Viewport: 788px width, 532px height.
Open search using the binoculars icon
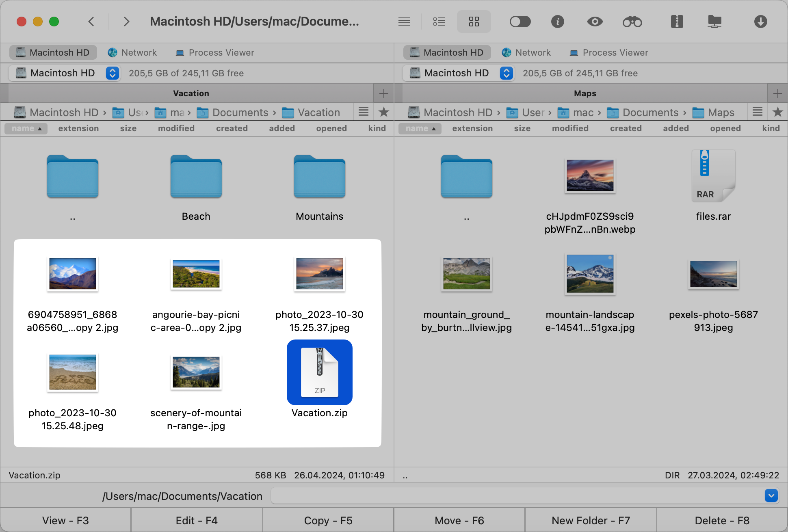632,22
